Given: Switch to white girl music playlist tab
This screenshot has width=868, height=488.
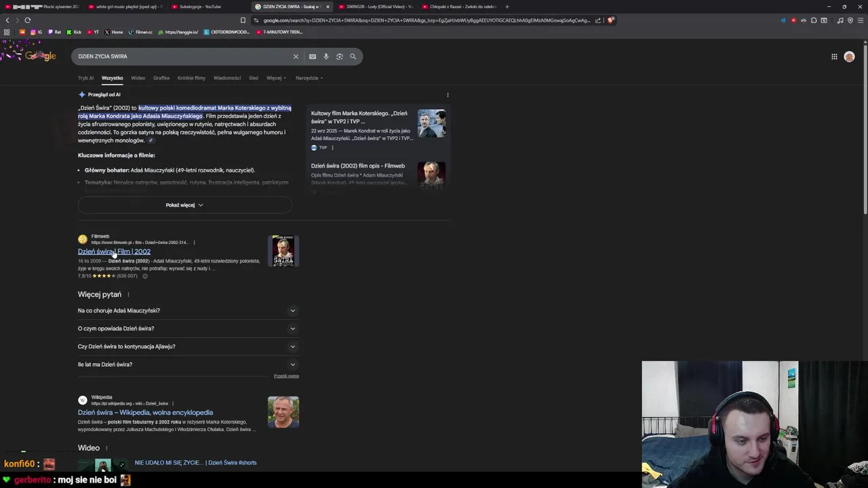Looking at the screenshot, I should tap(125, 7).
